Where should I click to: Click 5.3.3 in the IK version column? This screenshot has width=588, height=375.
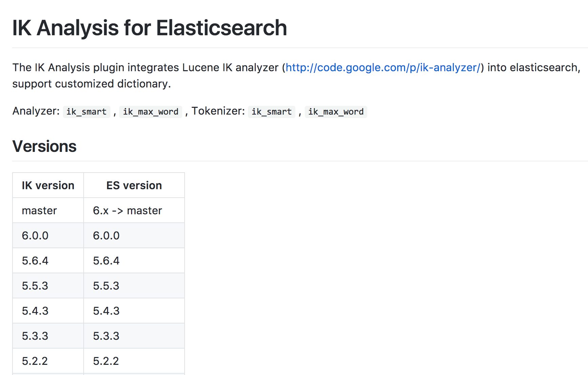tap(48, 336)
